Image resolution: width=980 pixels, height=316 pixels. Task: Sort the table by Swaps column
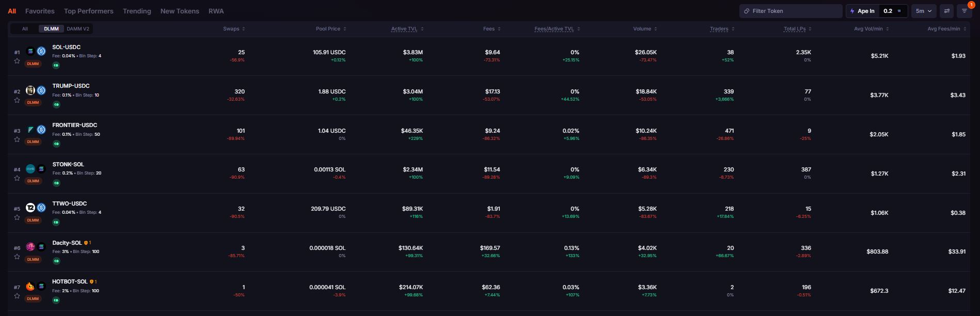pyautogui.click(x=234, y=29)
